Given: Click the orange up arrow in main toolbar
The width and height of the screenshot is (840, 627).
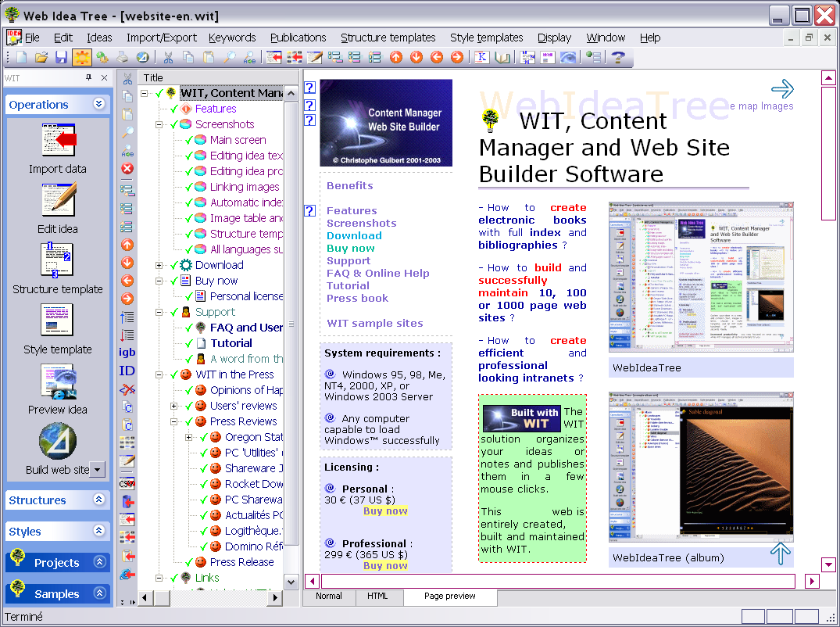Looking at the screenshot, I should click(x=396, y=57).
